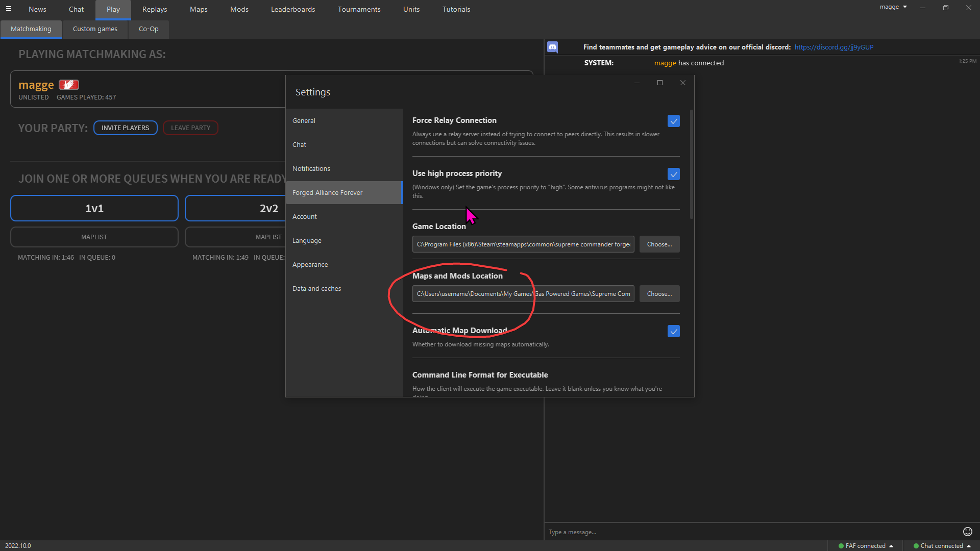
Task: Open the official Discord invite link
Action: click(834, 47)
